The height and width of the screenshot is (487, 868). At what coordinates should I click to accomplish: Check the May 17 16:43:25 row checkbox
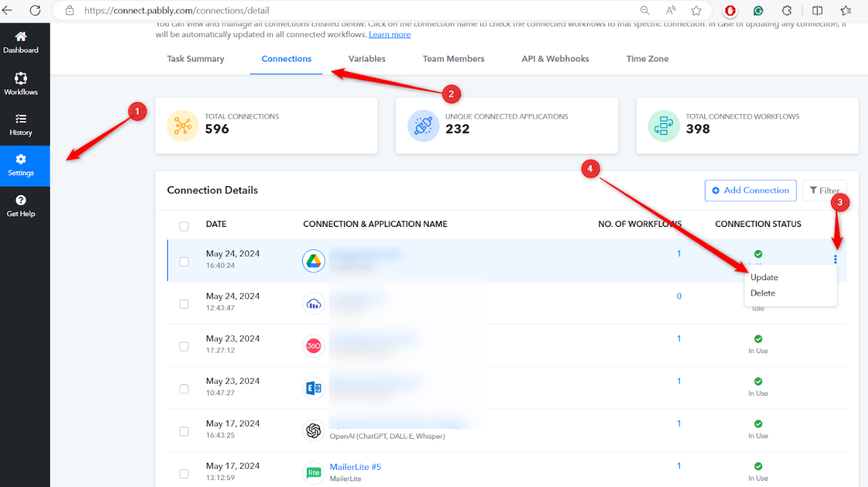pyautogui.click(x=184, y=432)
